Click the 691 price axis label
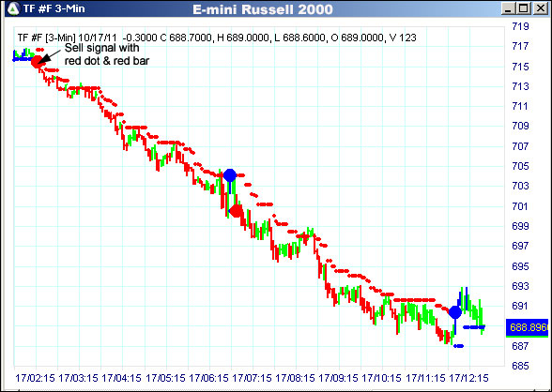Image resolution: width=552 pixels, height=392 pixels. pyautogui.click(x=520, y=306)
